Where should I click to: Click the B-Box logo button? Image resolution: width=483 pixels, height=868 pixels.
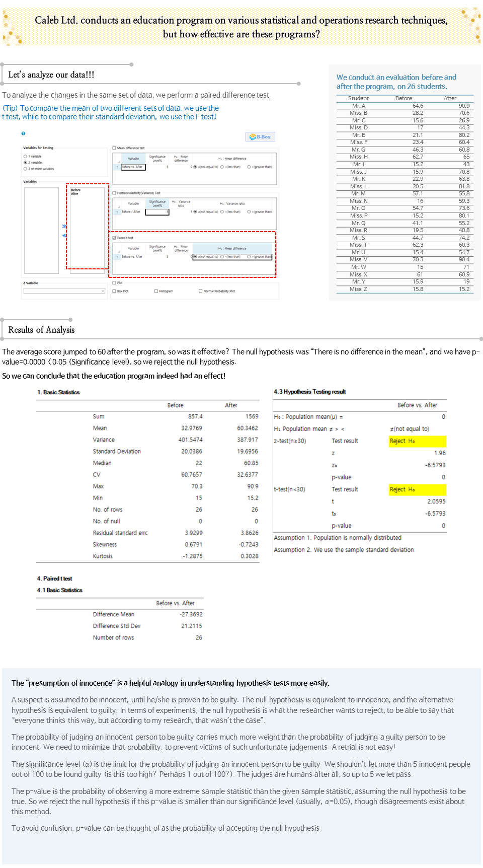260,137
